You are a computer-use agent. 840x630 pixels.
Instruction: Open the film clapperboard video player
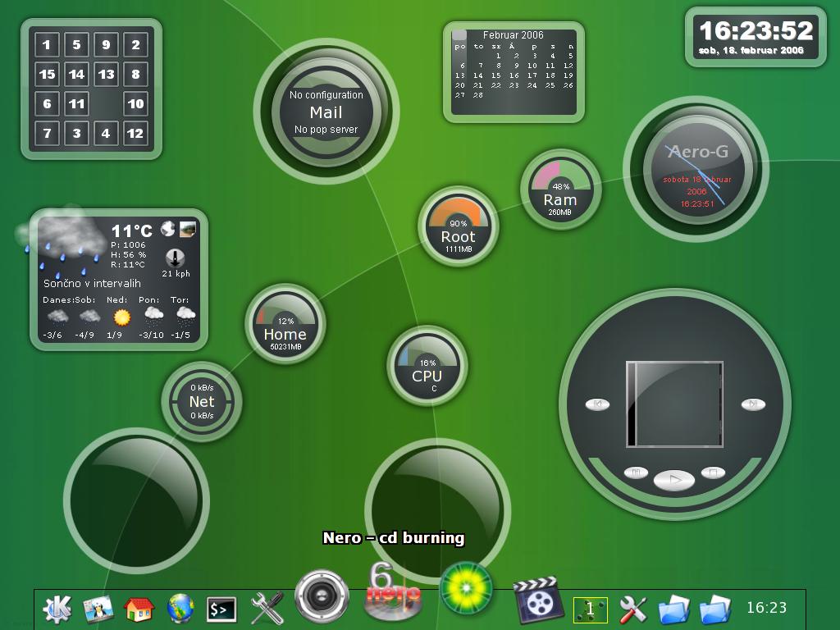[x=537, y=600]
